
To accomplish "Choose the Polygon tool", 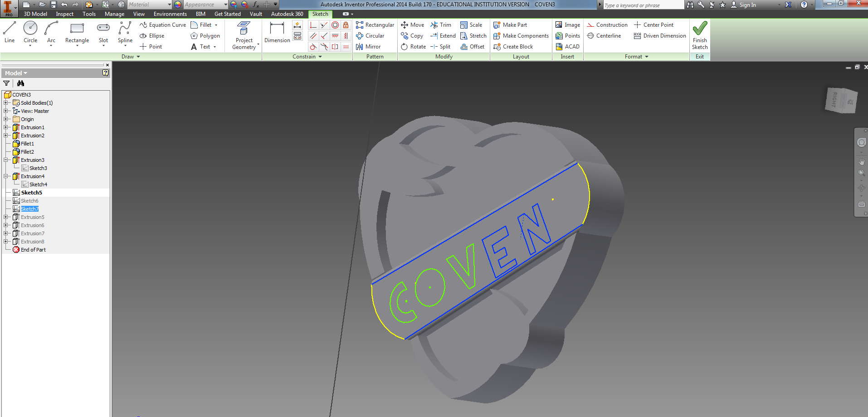I will (205, 36).
